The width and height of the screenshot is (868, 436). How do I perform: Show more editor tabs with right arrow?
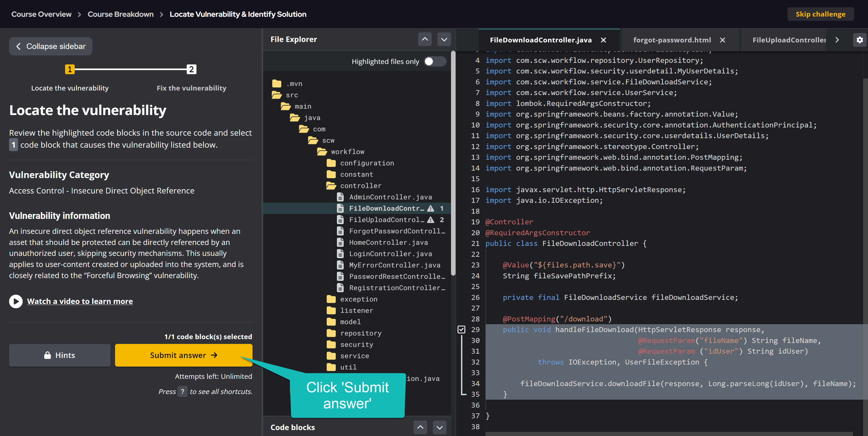pyautogui.click(x=837, y=40)
